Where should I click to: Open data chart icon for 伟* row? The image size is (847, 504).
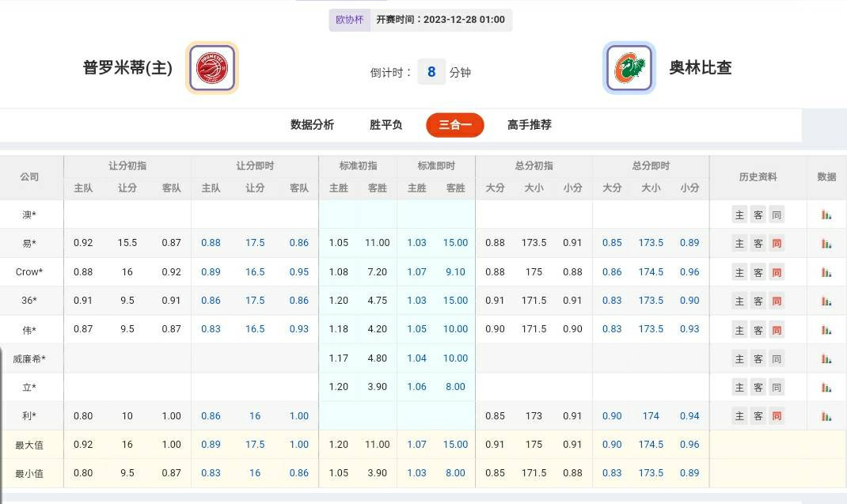[x=826, y=330]
